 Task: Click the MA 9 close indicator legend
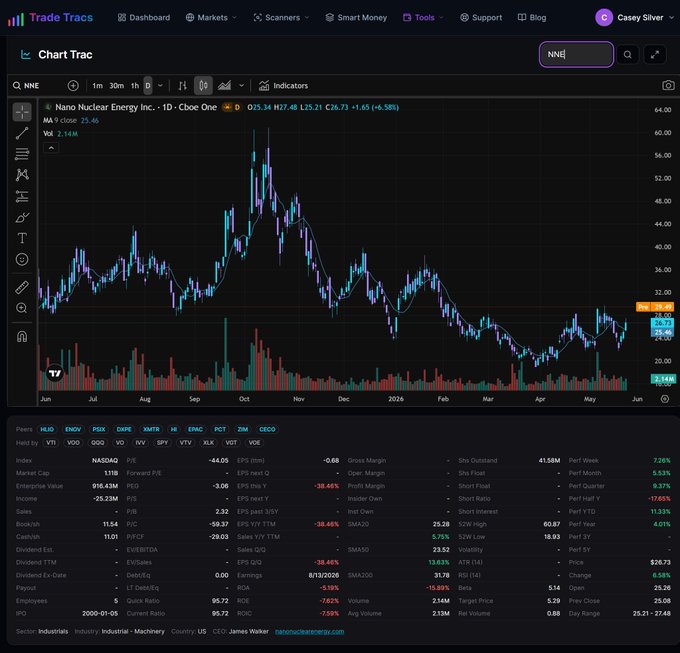point(71,121)
